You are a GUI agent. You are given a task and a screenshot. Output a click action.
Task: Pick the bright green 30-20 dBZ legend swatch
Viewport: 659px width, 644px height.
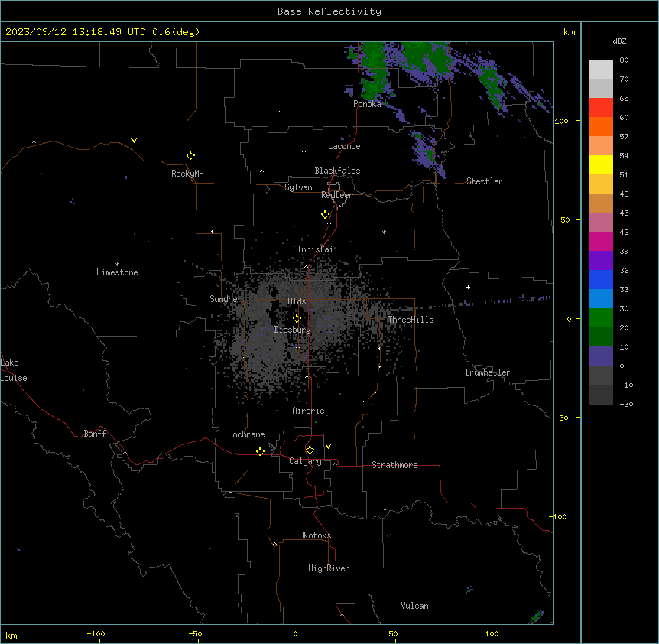(601, 318)
